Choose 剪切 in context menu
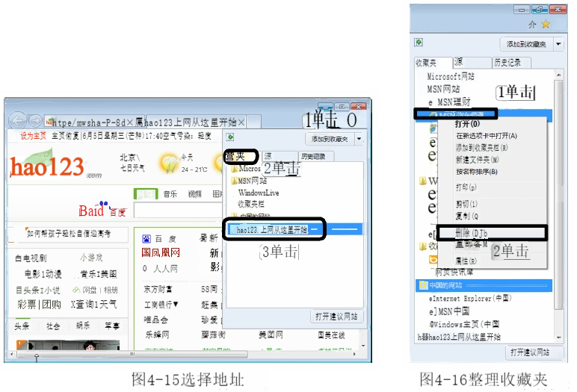 tap(466, 204)
